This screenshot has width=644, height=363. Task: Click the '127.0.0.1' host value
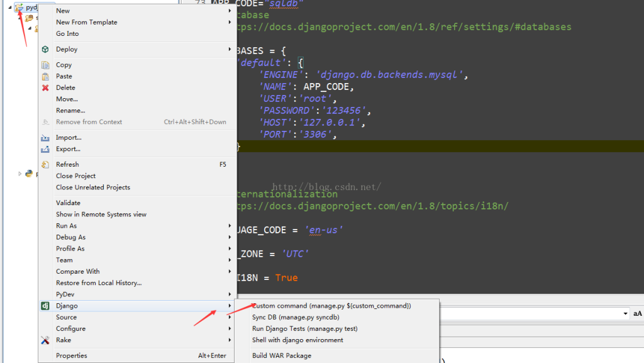[x=330, y=123]
